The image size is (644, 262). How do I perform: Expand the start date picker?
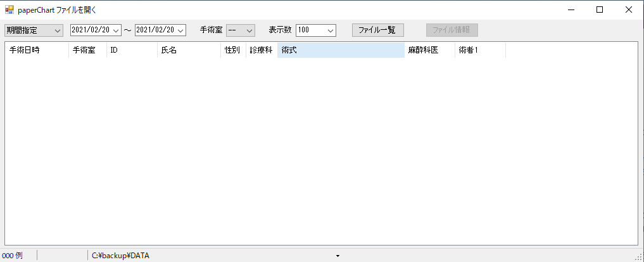[x=116, y=30]
